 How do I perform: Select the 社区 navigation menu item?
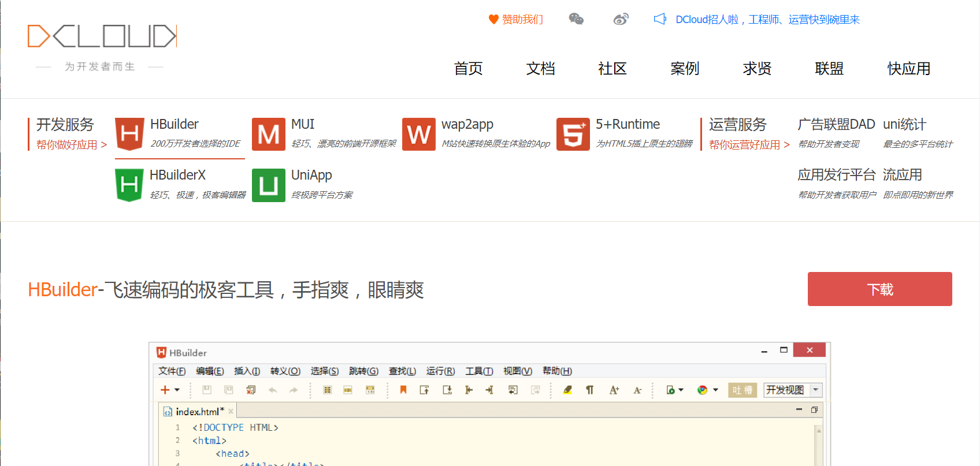(x=612, y=69)
